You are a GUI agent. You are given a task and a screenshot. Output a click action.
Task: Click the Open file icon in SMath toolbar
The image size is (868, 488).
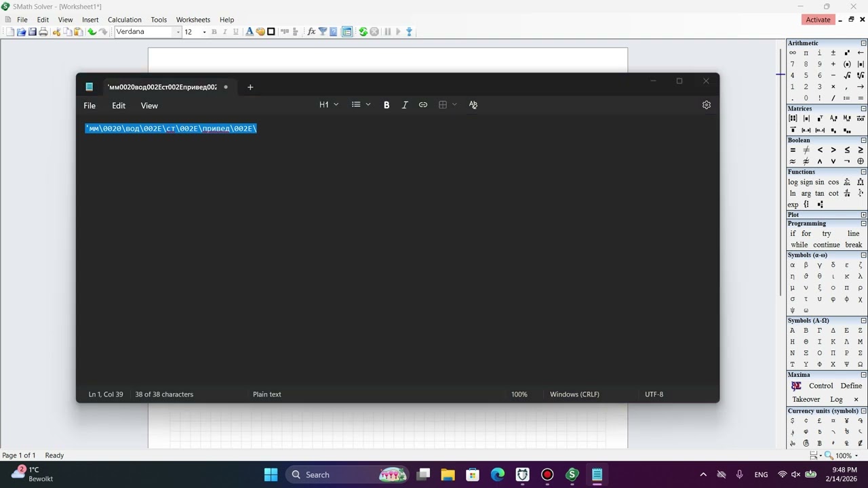point(21,32)
